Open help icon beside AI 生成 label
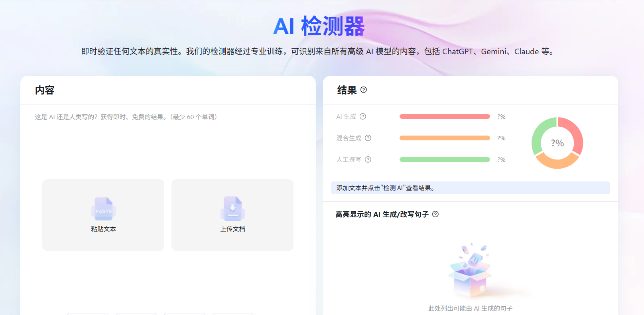Screen dimensions: 644x315 pyautogui.click(x=363, y=116)
